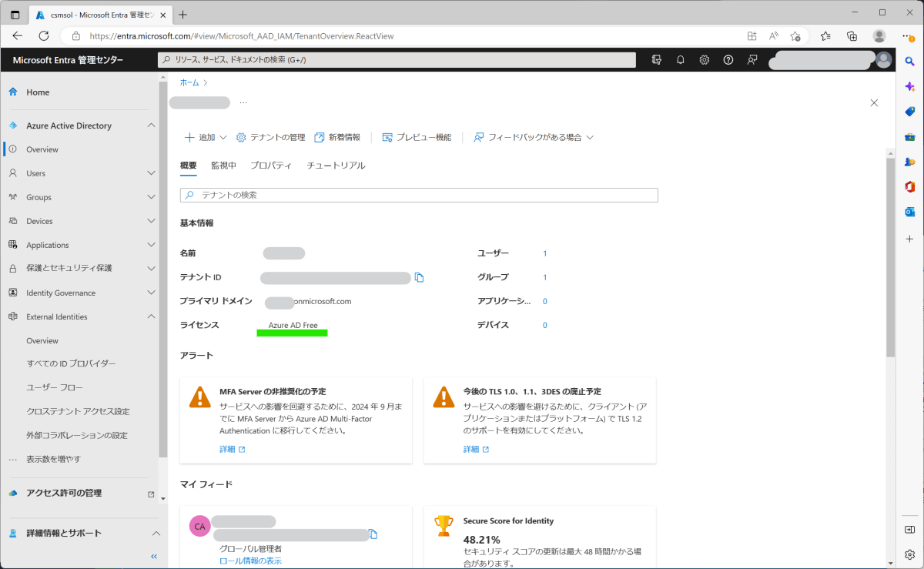Open クロステナント アクセス設定

click(78, 411)
